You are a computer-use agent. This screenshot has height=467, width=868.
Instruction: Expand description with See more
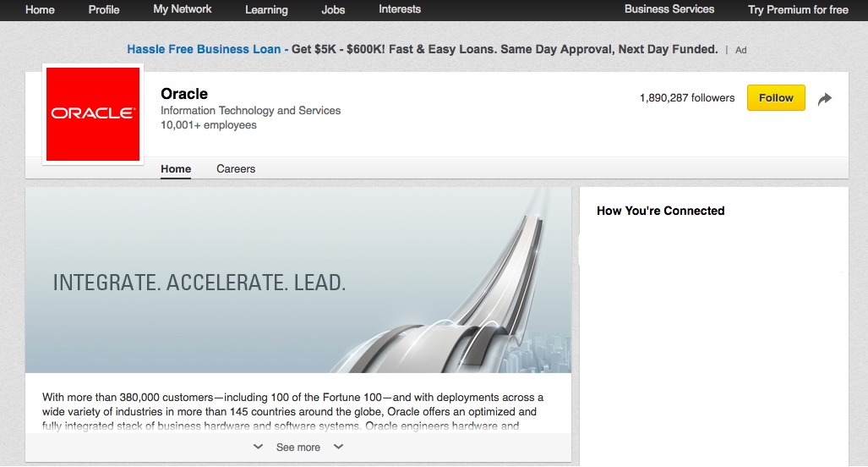[x=298, y=447]
